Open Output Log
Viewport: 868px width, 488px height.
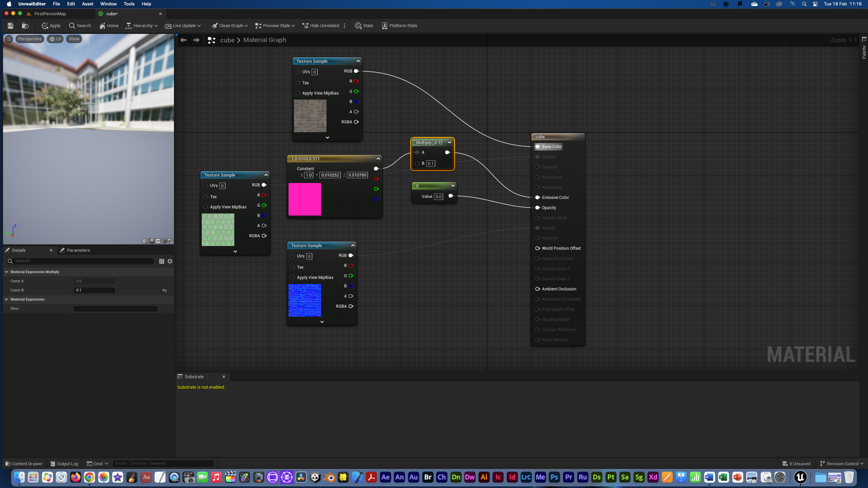64,464
